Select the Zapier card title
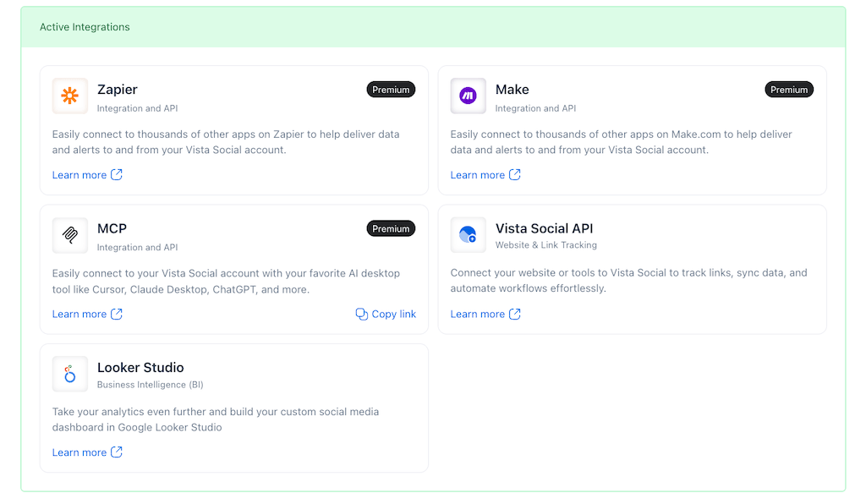Viewport: 866px width, 504px height. tap(117, 90)
